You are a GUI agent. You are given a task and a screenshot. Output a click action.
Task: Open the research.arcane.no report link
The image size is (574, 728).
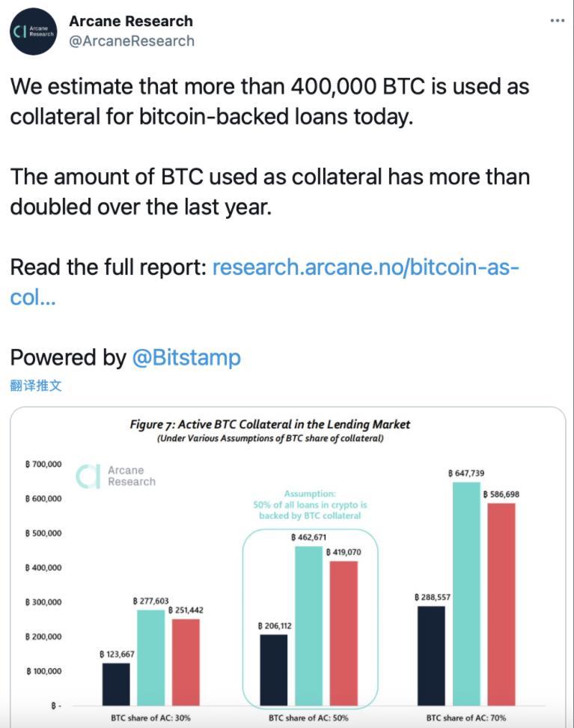pos(366,267)
